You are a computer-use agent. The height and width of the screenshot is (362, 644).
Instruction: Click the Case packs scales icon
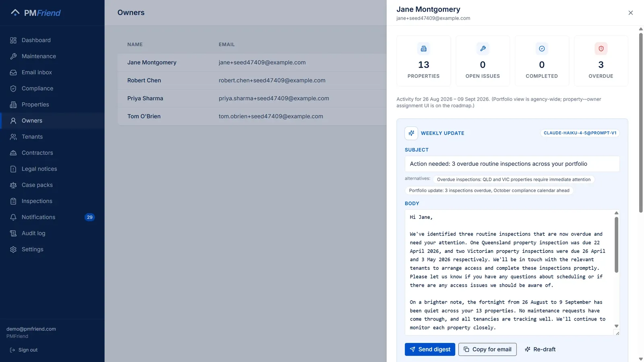click(x=13, y=185)
